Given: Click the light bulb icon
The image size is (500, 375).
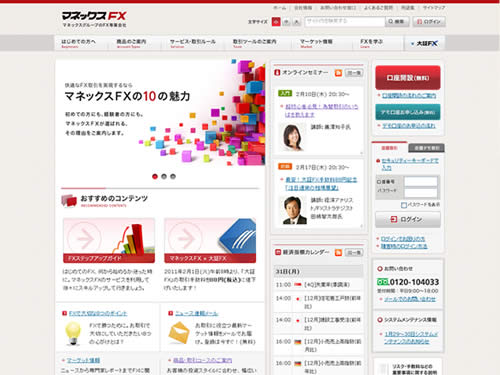Looking at the screenshot, I should (73, 333).
